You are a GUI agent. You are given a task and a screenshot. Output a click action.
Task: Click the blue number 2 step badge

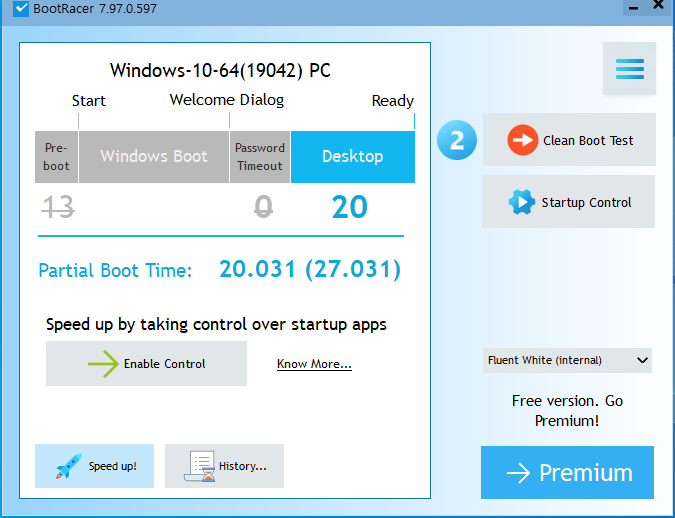pyautogui.click(x=457, y=141)
